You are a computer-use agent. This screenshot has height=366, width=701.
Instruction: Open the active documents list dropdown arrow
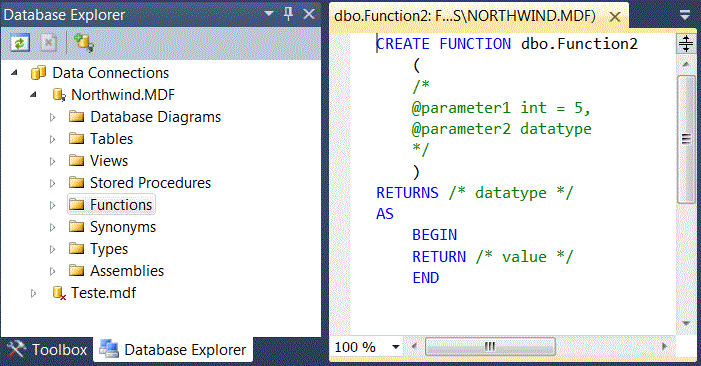685,16
